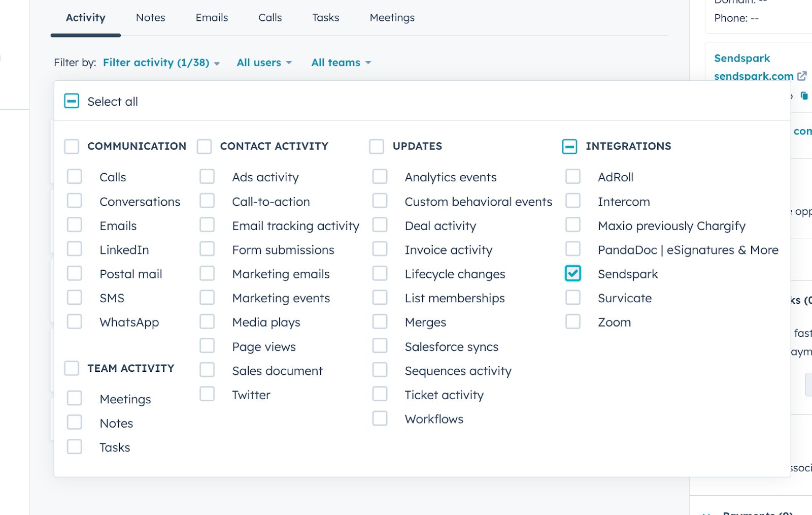The width and height of the screenshot is (812, 515).
Task: Uncheck the Sendspark integration checkbox
Action: (573, 273)
